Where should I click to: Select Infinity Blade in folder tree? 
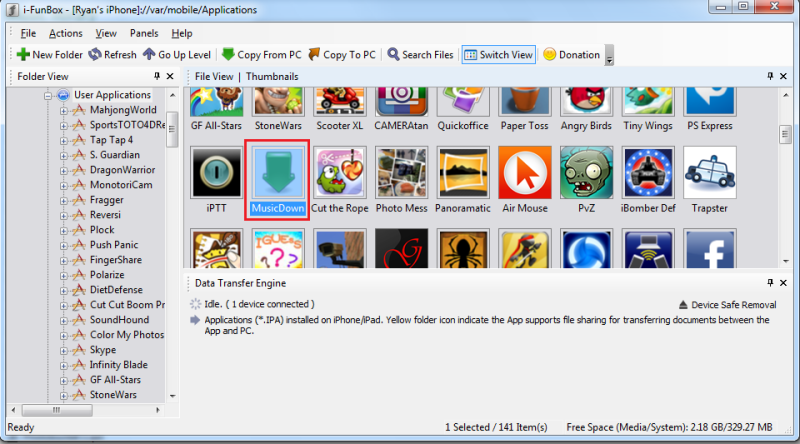(x=118, y=365)
